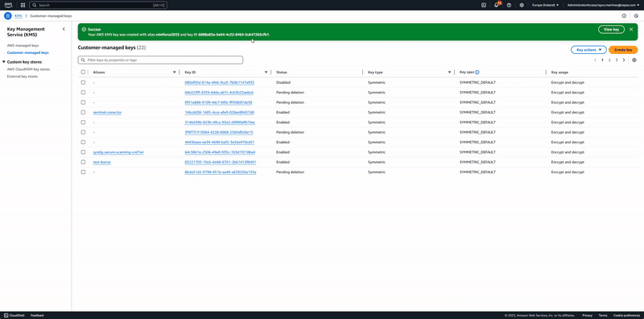This screenshot has height=319, width=644.
Task: Click the Filter keys by properties field
Action: point(160,60)
